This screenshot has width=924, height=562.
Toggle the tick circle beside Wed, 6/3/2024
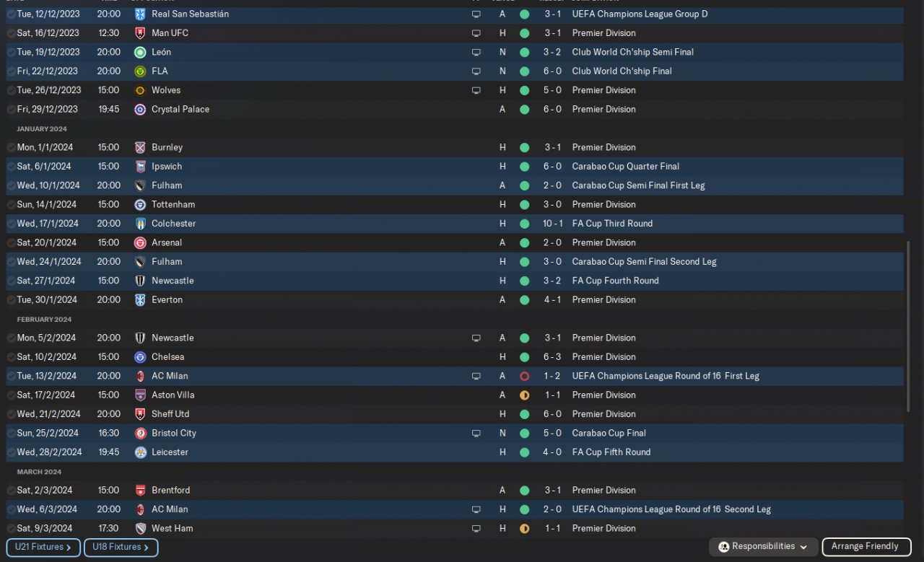coord(11,509)
